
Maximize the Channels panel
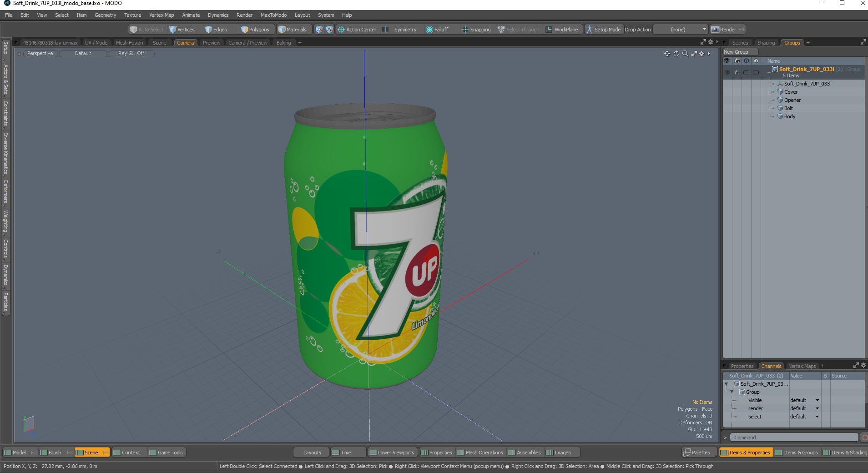pyautogui.click(x=856, y=365)
